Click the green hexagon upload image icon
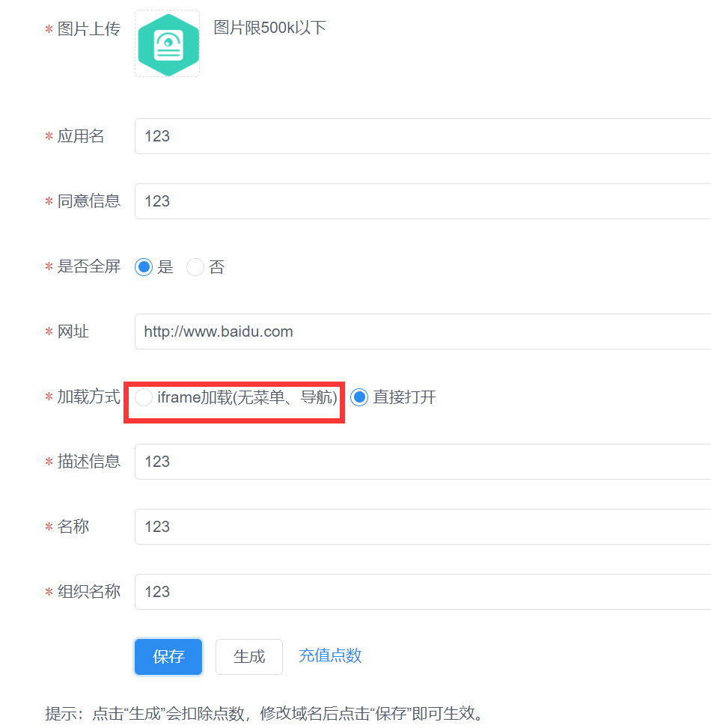 [x=168, y=44]
